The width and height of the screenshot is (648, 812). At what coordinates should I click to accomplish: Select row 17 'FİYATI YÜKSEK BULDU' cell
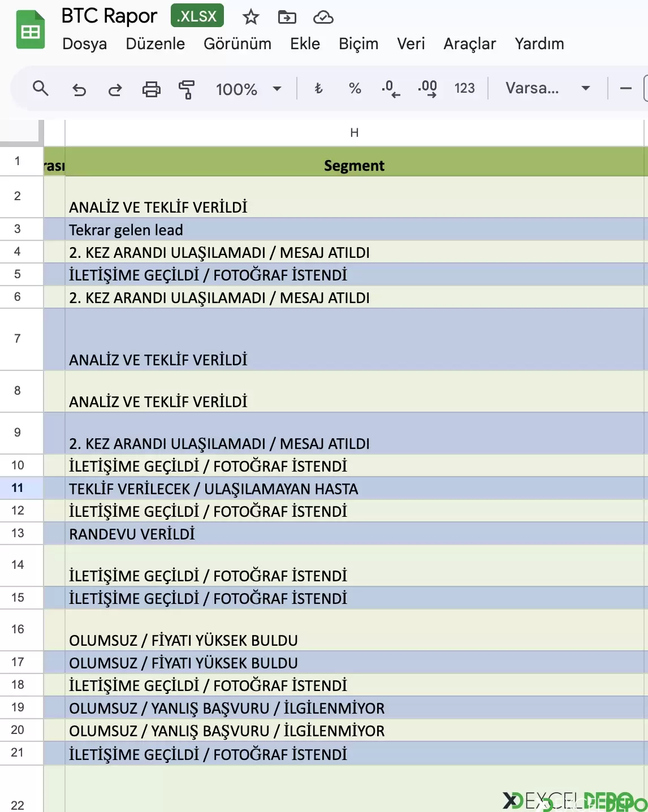click(355, 663)
